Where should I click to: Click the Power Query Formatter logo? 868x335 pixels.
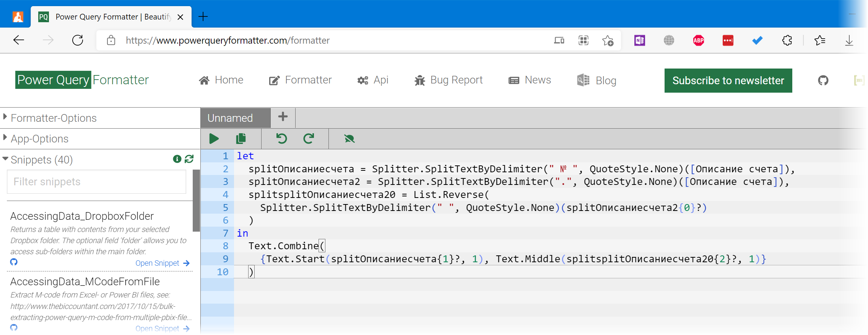(82, 80)
